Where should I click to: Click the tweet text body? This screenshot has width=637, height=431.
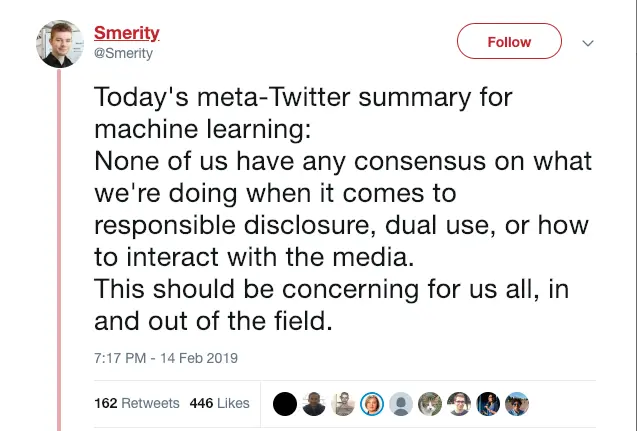point(340,208)
